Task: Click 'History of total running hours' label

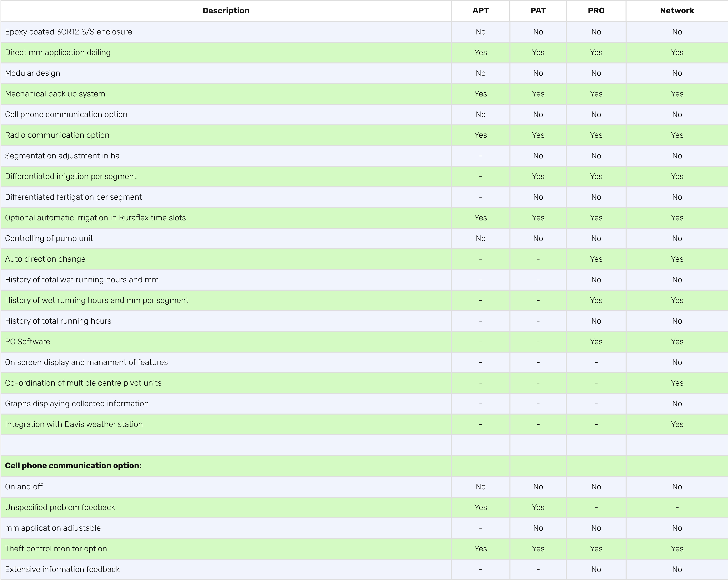Action: click(58, 321)
